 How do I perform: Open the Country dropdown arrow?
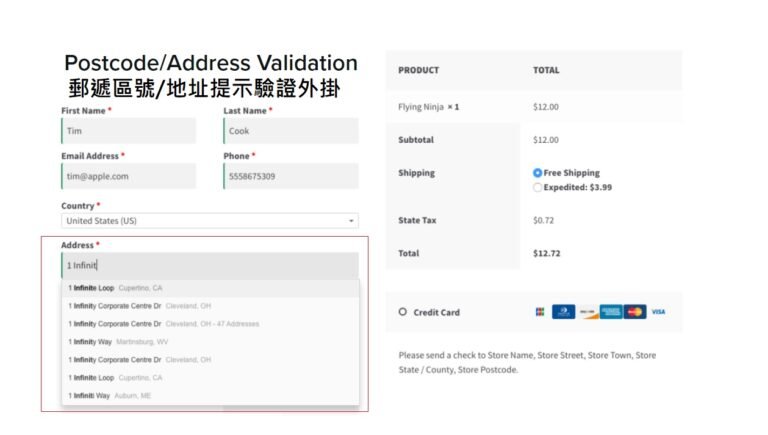(x=351, y=221)
